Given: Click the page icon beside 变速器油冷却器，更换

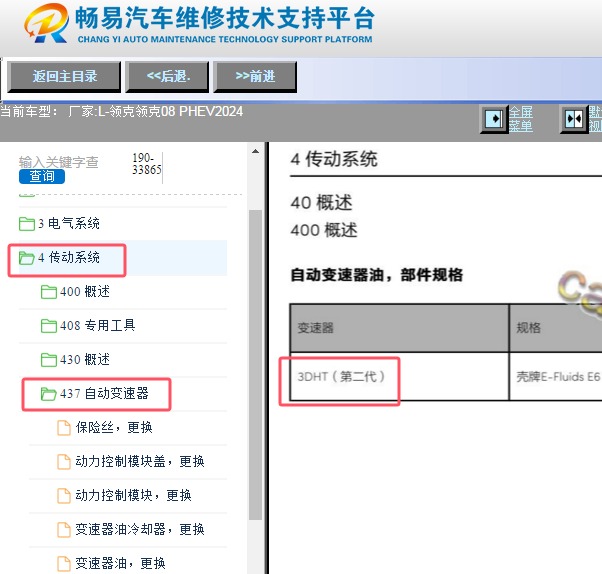Looking at the screenshot, I should [x=64, y=530].
